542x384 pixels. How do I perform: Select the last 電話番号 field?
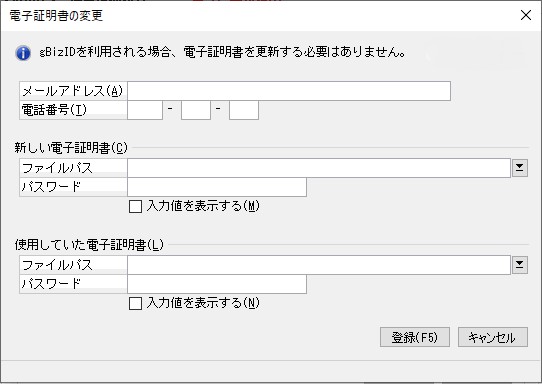[x=244, y=110]
